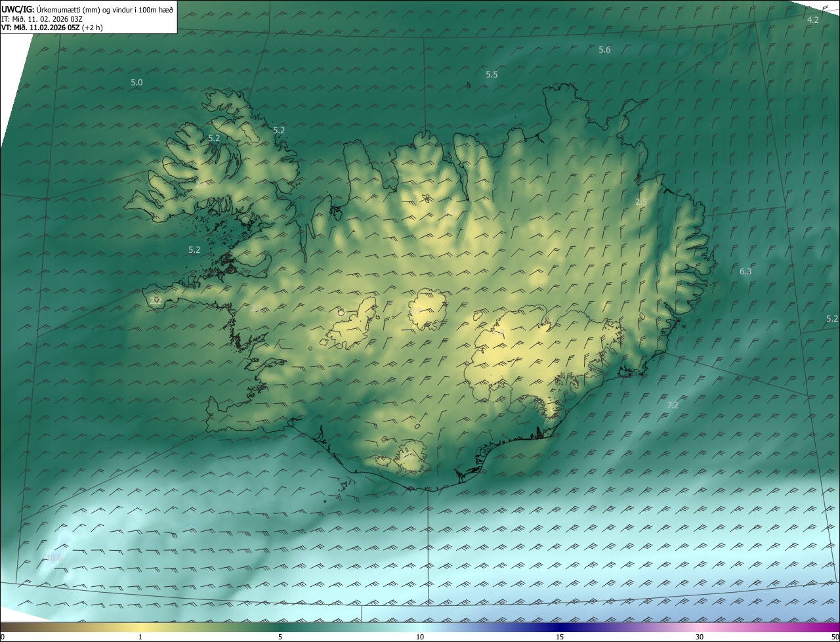The image size is (840, 642).
Task: Click the map value label 6.3
Action: pyautogui.click(x=745, y=272)
